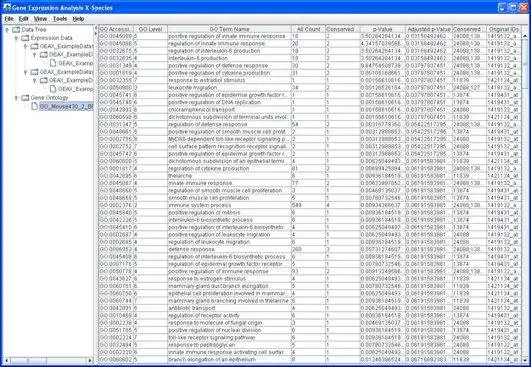Image resolution: width=531 pixels, height=367 pixels.
Task: Click All Count cell 589 for immune system process
Action: pyautogui.click(x=308, y=205)
